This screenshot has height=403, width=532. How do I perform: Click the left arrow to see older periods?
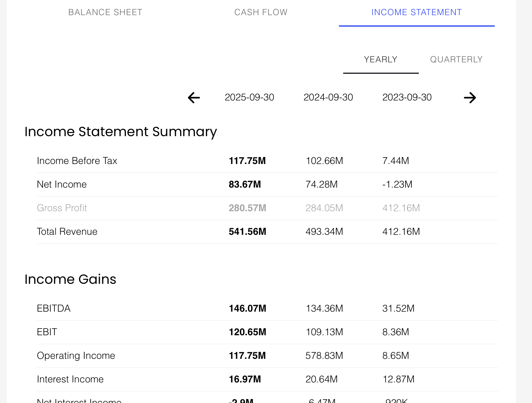tap(193, 97)
